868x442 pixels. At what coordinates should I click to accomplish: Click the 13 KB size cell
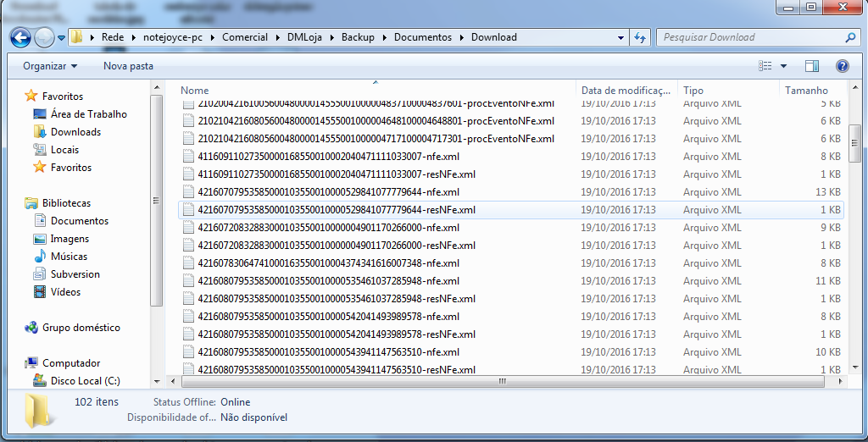click(827, 192)
